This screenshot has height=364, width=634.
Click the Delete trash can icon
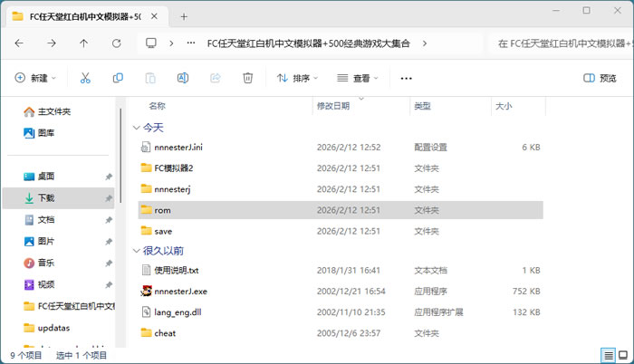click(x=247, y=79)
